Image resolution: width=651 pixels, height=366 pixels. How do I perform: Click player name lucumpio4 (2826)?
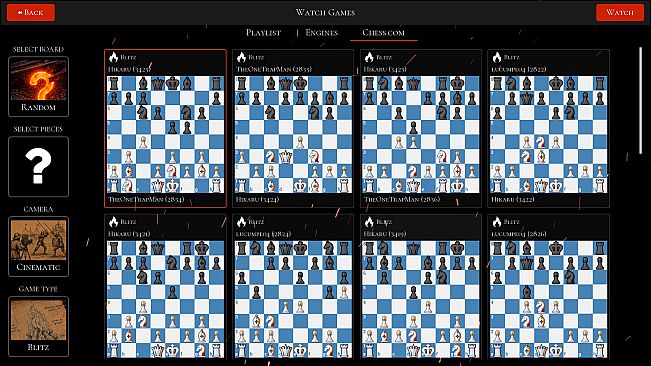pos(519,234)
